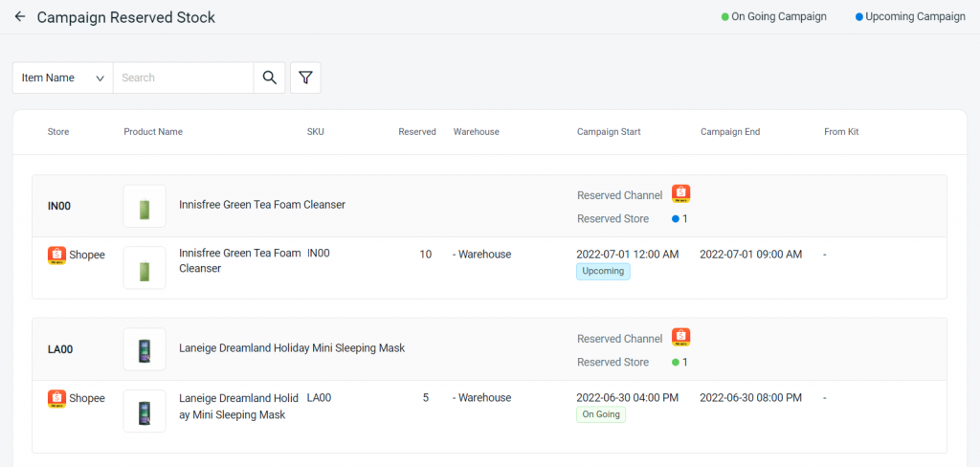Image resolution: width=980 pixels, height=467 pixels.
Task: Click Laneige Dreamland Holiday Mini Sleeping Mask title
Action: [292, 348]
